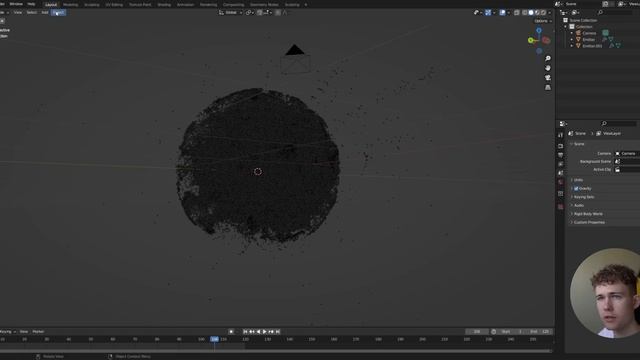Open the View Layer properties tab
The height and width of the screenshot is (360, 640).
[x=560, y=164]
